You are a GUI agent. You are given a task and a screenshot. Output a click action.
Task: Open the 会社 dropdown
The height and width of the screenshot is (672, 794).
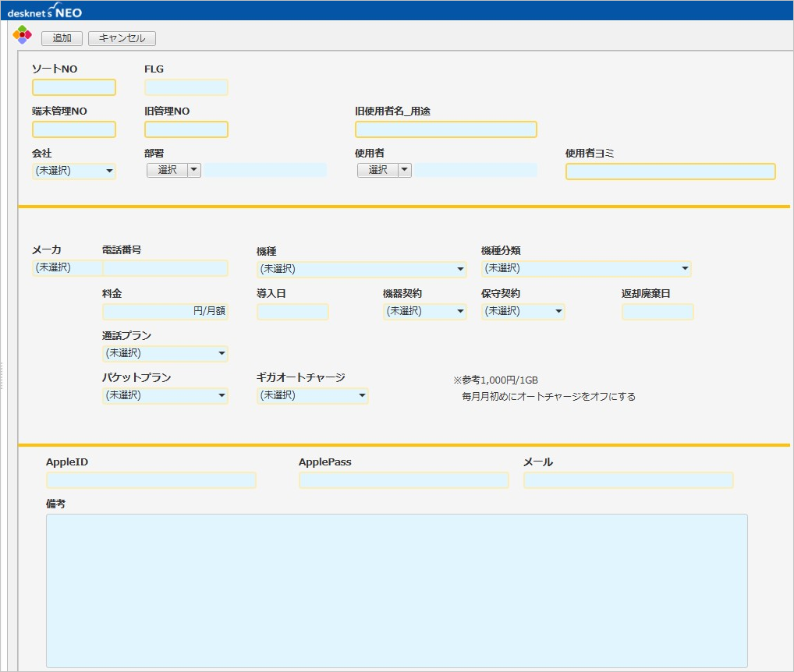[x=74, y=171]
